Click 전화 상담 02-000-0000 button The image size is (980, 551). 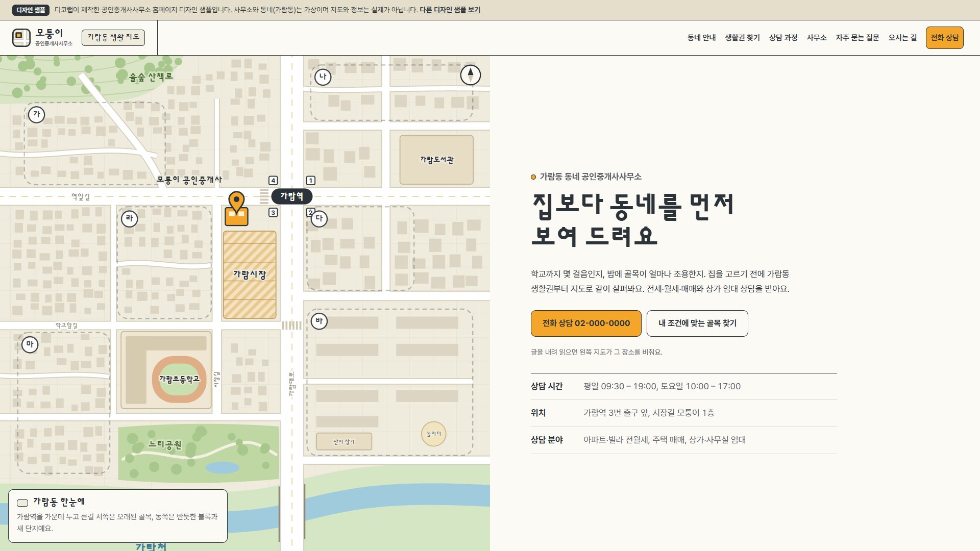click(586, 323)
